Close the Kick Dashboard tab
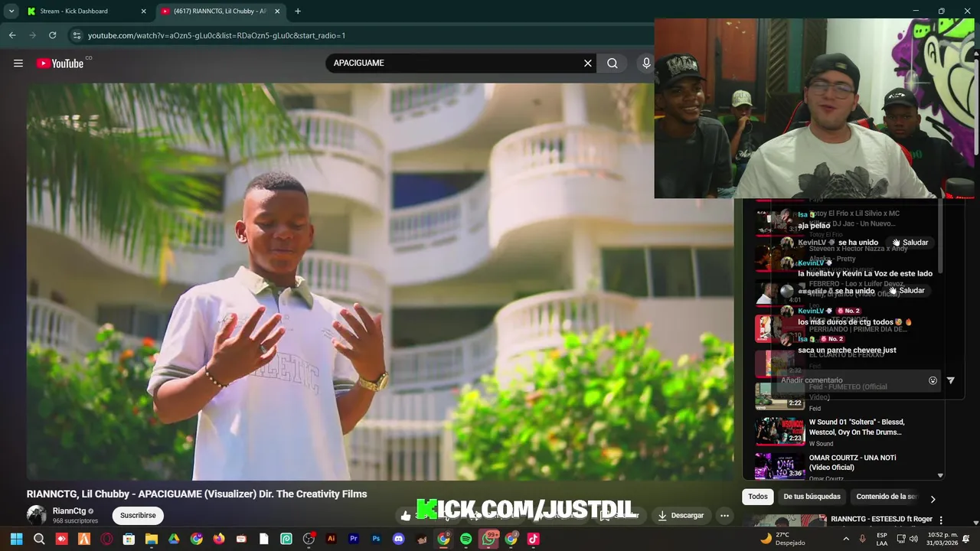 143,11
